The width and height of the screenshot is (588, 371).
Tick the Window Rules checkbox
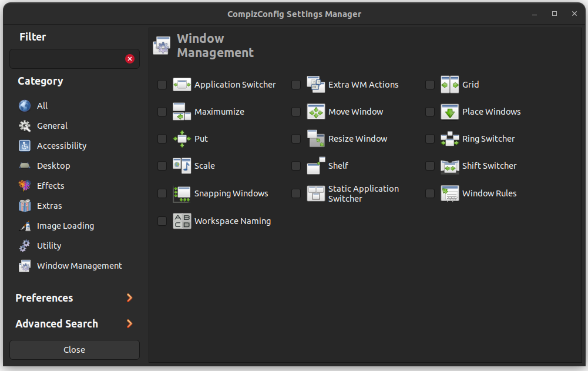coord(430,193)
